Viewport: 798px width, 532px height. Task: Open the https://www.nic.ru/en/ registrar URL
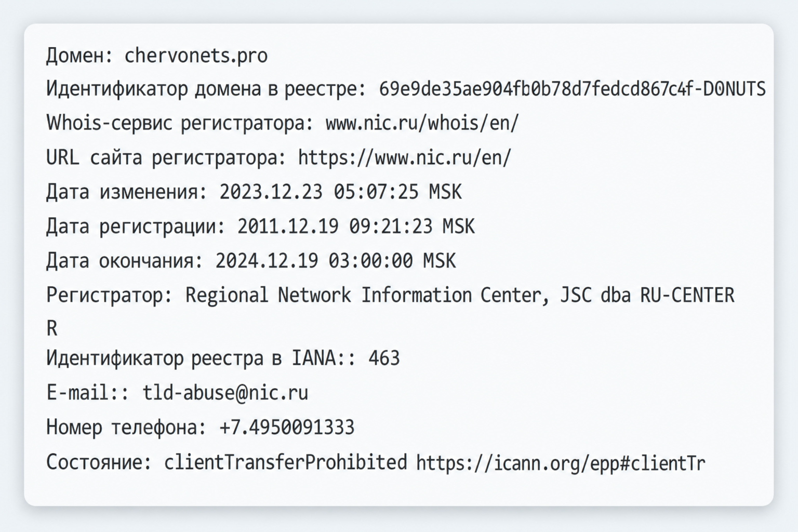tap(405, 158)
